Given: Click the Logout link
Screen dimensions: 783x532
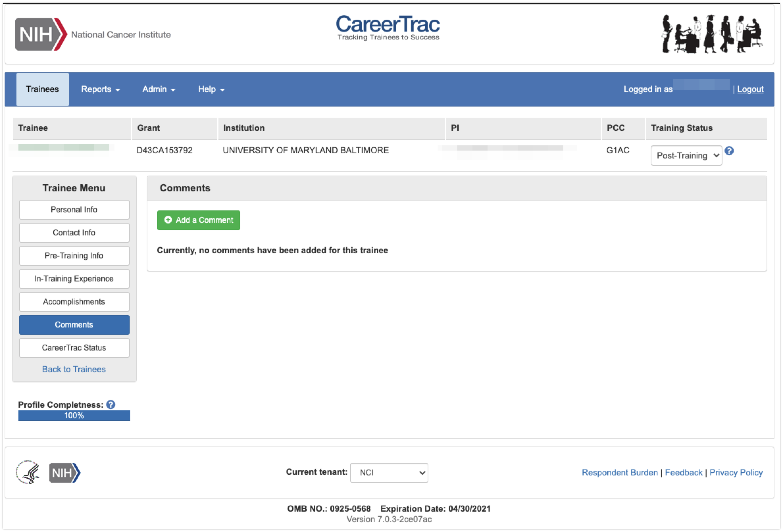Looking at the screenshot, I should click(750, 89).
